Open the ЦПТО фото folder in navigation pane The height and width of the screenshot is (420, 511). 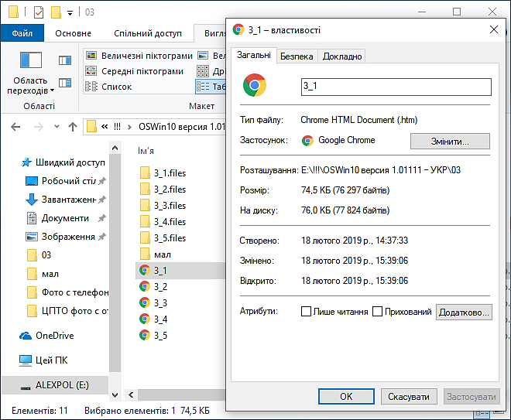point(67,311)
